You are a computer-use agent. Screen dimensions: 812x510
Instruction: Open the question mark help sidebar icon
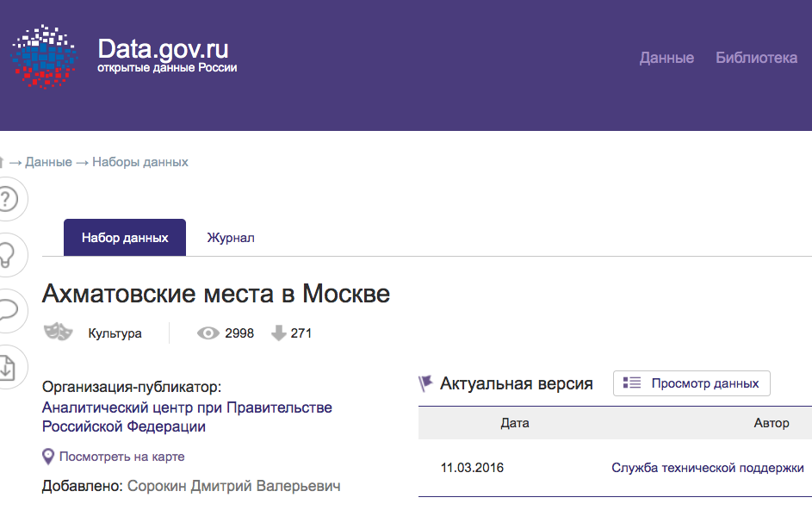pos(8,199)
